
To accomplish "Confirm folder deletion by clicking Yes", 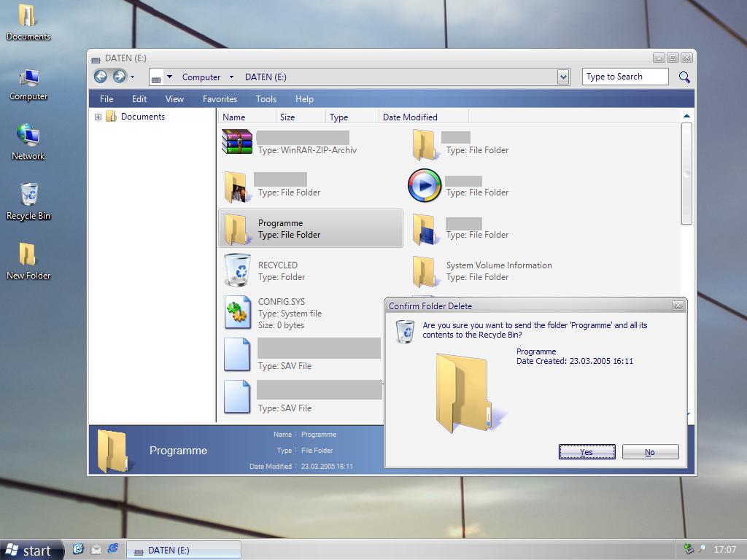I will point(587,452).
